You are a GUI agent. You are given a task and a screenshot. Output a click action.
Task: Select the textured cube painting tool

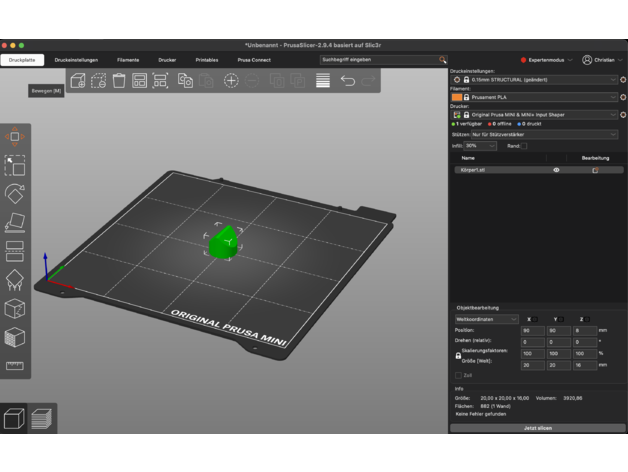pyautogui.click(x=15, y=337)
